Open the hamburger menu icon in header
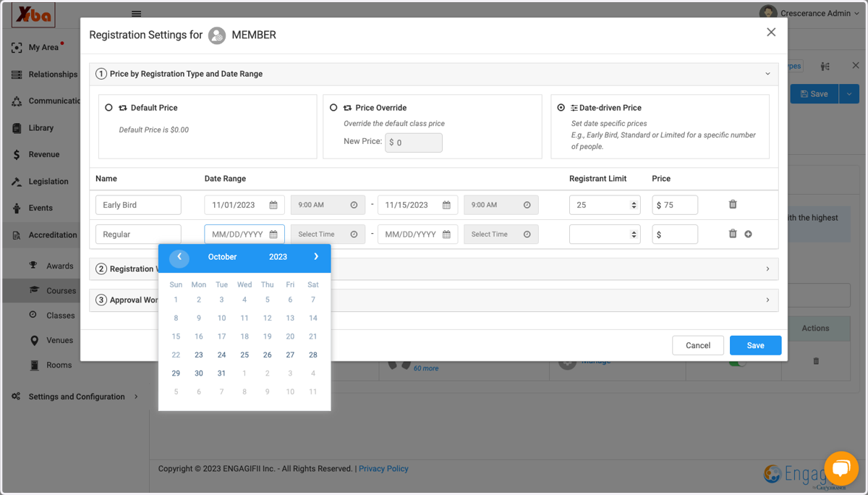The height and width of the screenshot is (495, 868). click(136, 14)
